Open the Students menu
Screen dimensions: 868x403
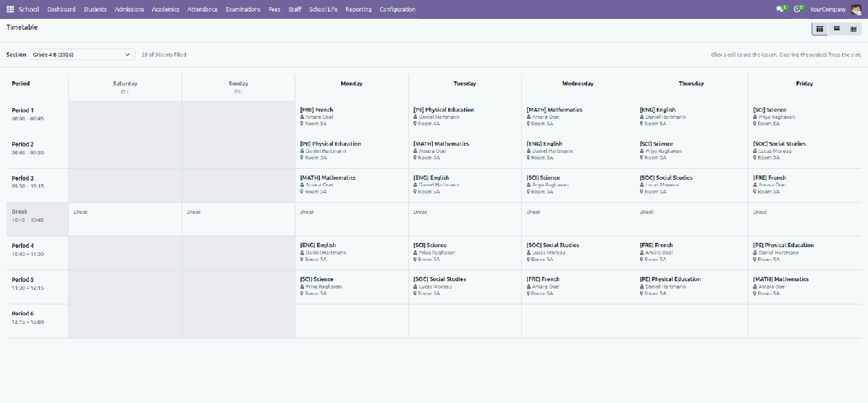tap(96, 9)
